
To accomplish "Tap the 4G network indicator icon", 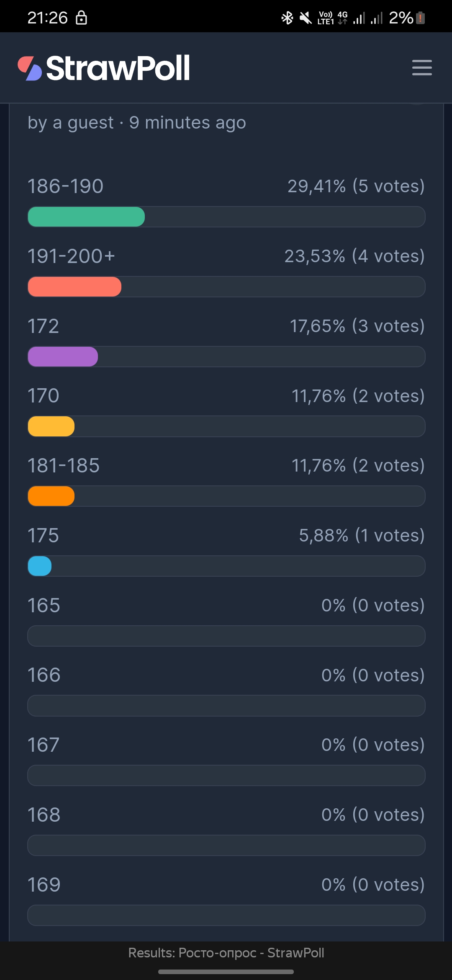I will (x=342, y=18).
